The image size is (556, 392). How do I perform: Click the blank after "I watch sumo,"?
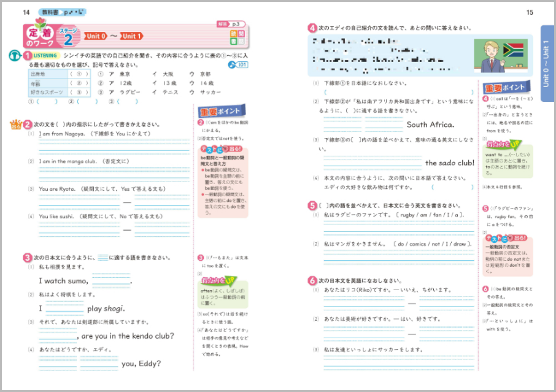coord(111,280)
